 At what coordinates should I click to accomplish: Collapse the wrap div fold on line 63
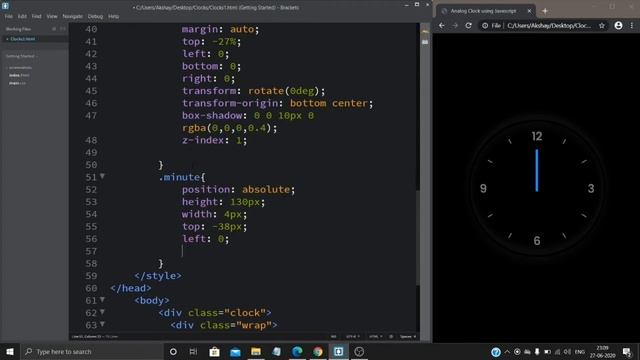[x=102, y=324]
